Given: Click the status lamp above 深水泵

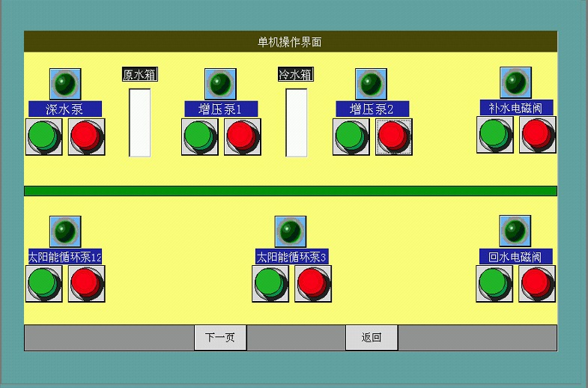Looking at the screenshot, I should tap(65, 84).
